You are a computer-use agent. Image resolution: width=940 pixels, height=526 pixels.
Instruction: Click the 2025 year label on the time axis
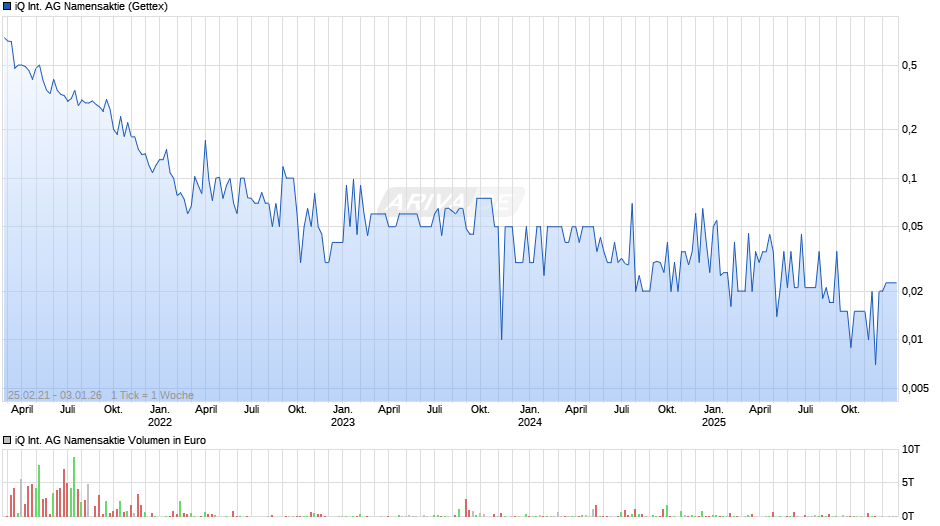click(714, 422)
